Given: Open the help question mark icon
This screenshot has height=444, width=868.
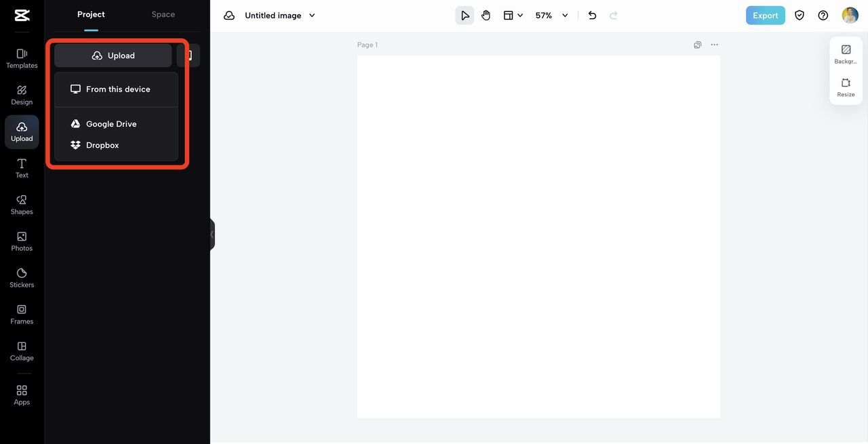Looking at the screenshot, I should 823,15.
